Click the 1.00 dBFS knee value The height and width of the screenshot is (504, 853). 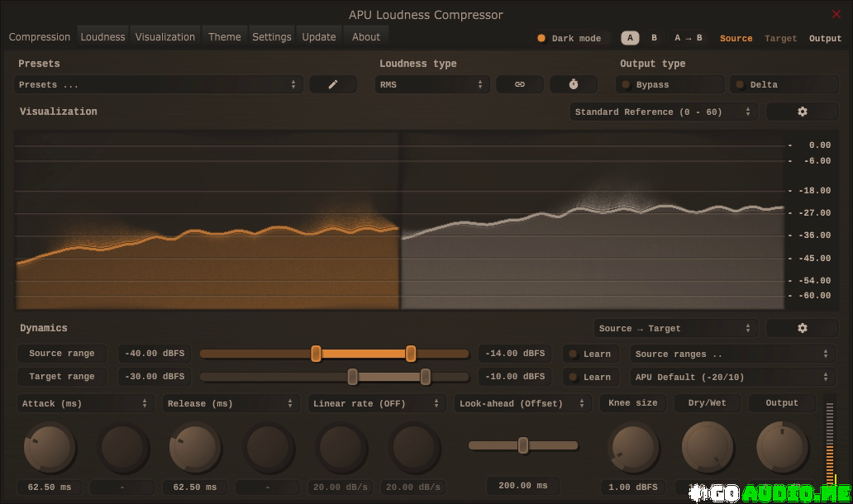coord(632,487)
